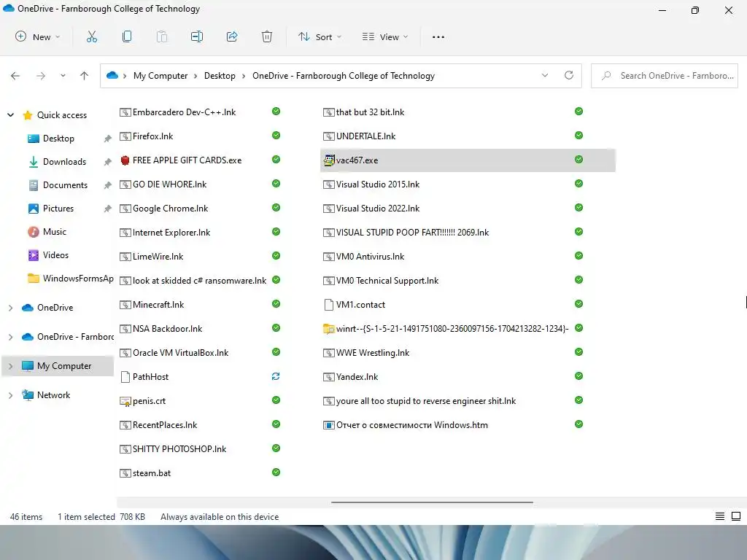Expand the OneDrive tree node

coord(10,308)
